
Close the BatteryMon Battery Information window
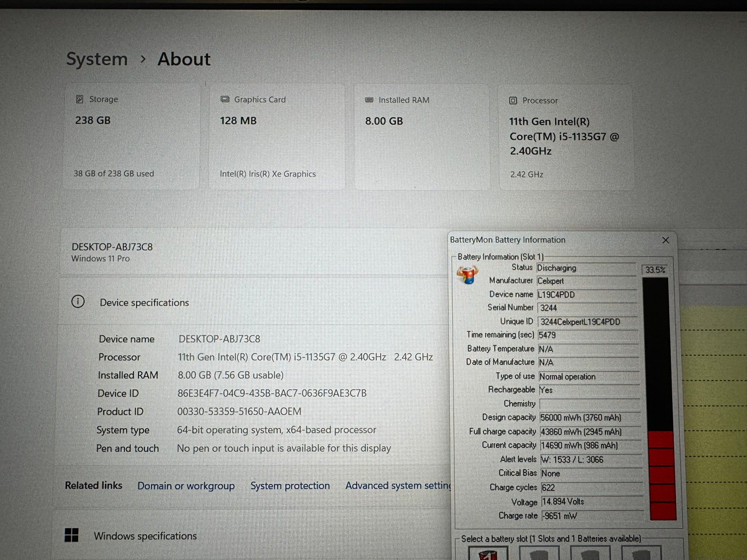[666, 240]
